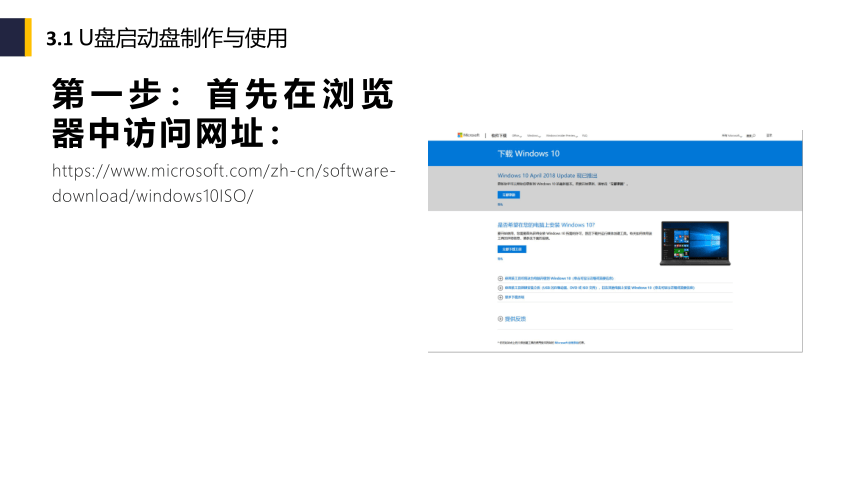The image size is (860, 484).
Task: Click the blue button under the April 2018 Update heading
Action: (508, 195)
